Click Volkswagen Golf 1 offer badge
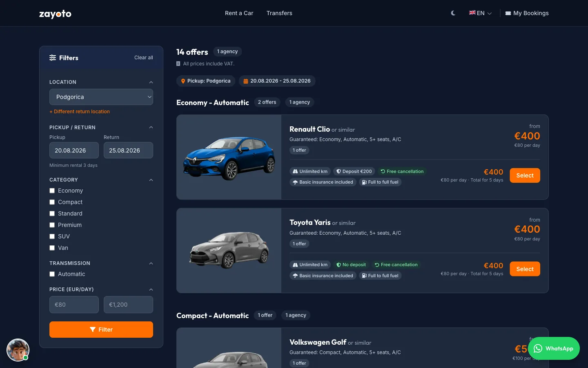The image size is (588, 368). coord(299,363)
